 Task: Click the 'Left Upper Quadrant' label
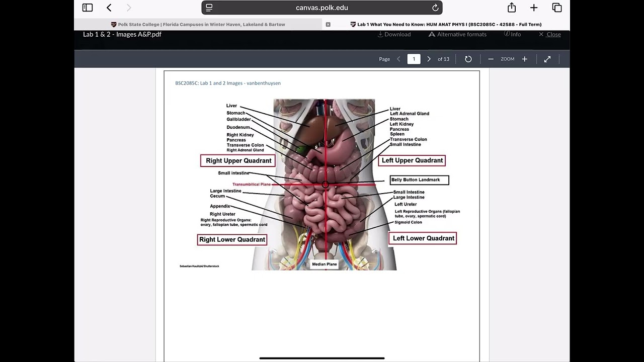tap(412, 160)
